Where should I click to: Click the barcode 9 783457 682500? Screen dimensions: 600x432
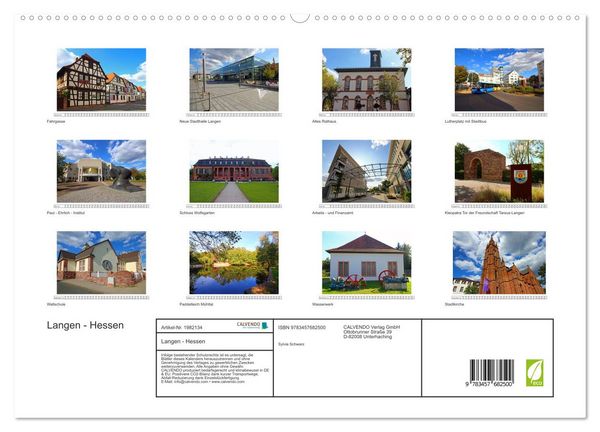coord(491,373)
